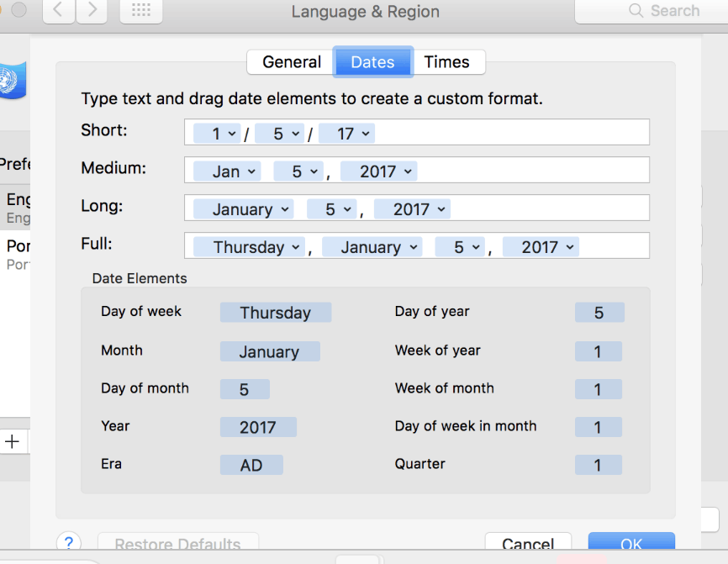Open the Medium format 'Jan' dropdown

[227, 171]
